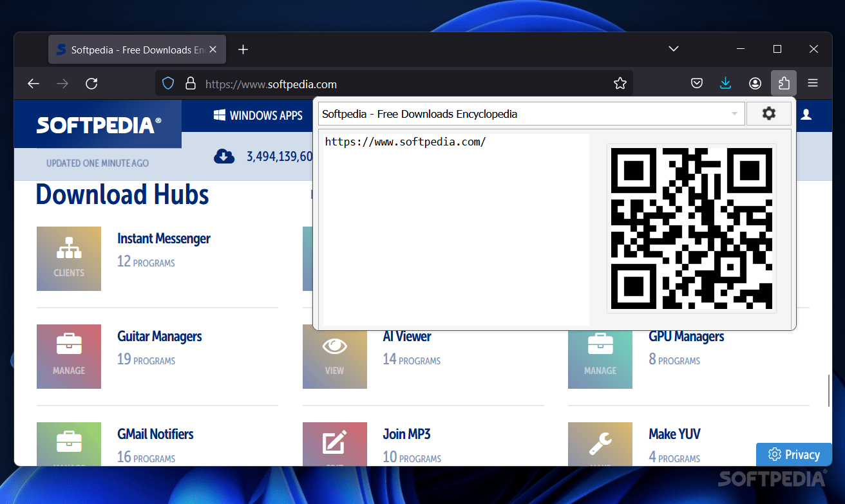Viewport: 845px width, 504px height.
Task: Open the Instant Messenger hub link
Action: point(164,239)
